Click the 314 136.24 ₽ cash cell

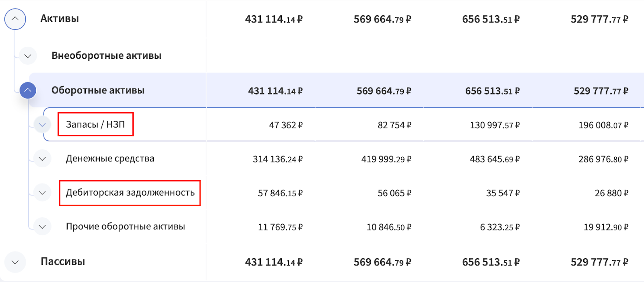(277, 159)
